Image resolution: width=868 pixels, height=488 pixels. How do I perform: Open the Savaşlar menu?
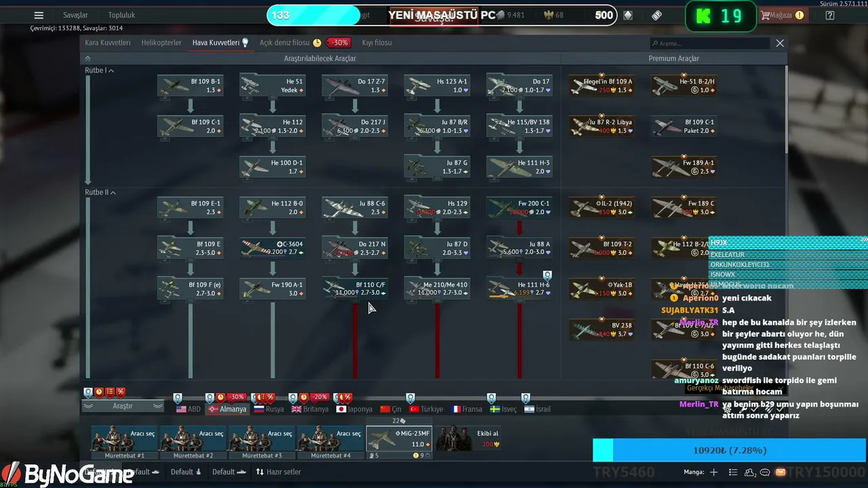click(75, 15)
